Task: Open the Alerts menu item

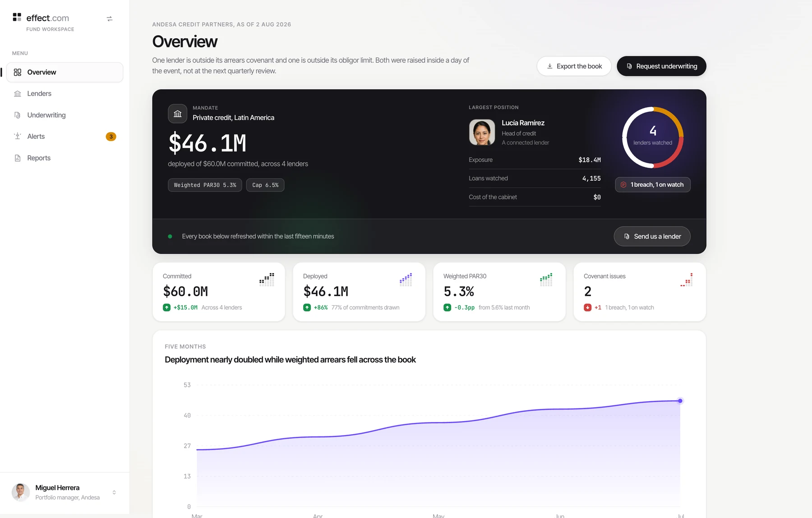Action: coord(65,137)
